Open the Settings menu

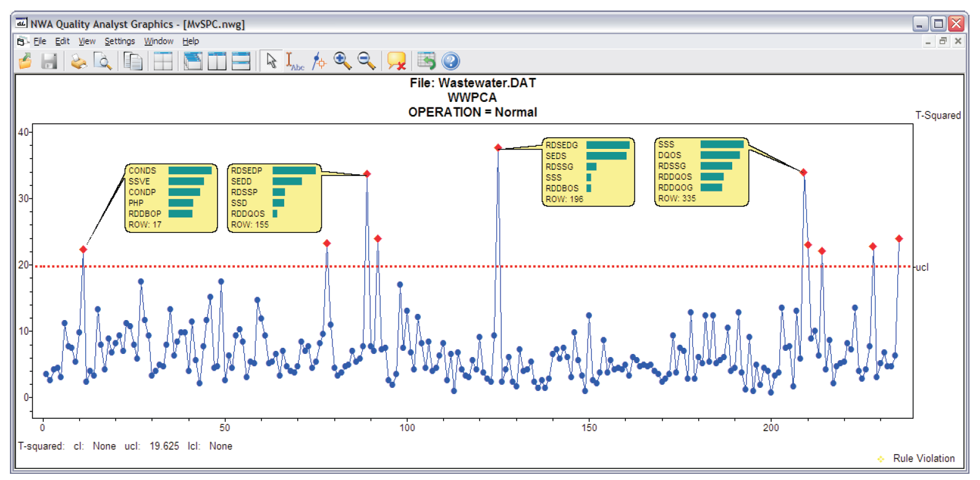point(119,41)
